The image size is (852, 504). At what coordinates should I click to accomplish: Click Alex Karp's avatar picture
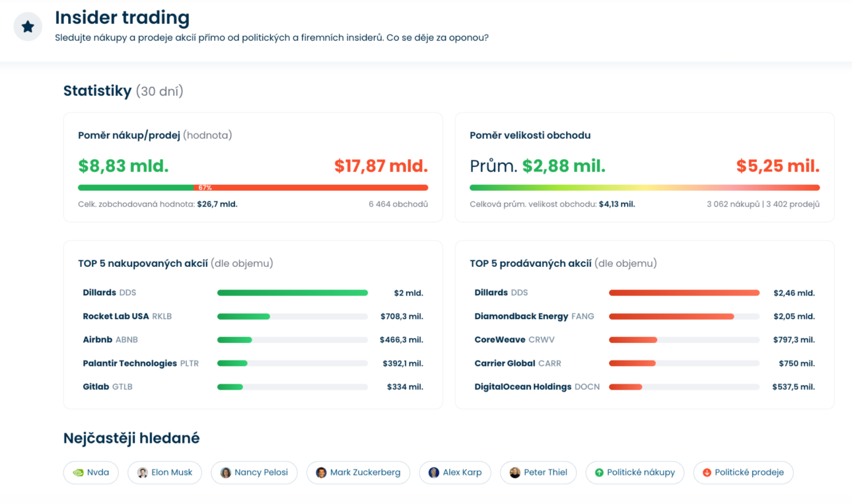(x=434, y=472)
